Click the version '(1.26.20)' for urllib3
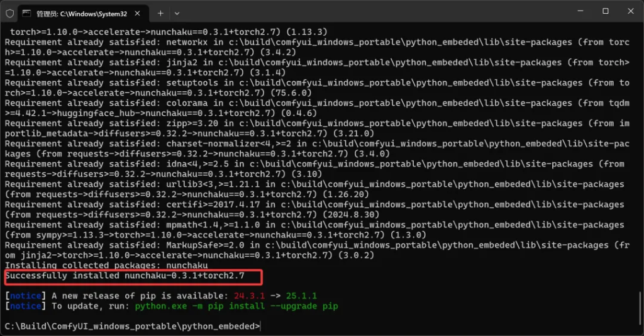This screenshot has height=336, width=644. 346,194
